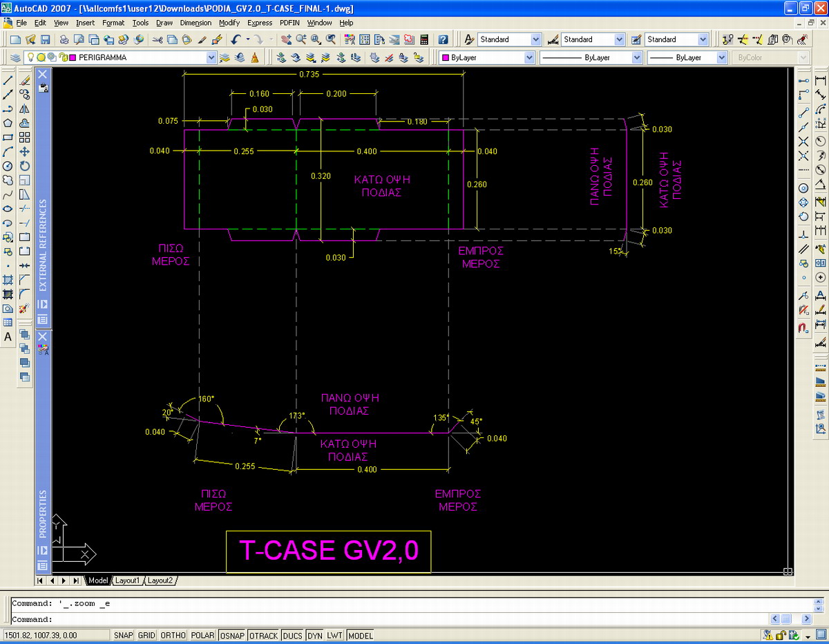Screen dimensions: 829x644
Task: Select the Snap to Center icon
Action: [x=803, y=188]
